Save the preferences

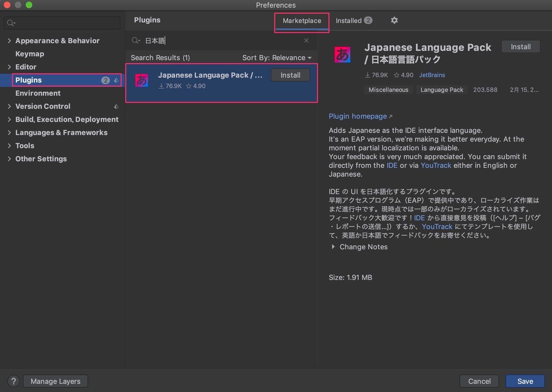[x=525, y=381]
